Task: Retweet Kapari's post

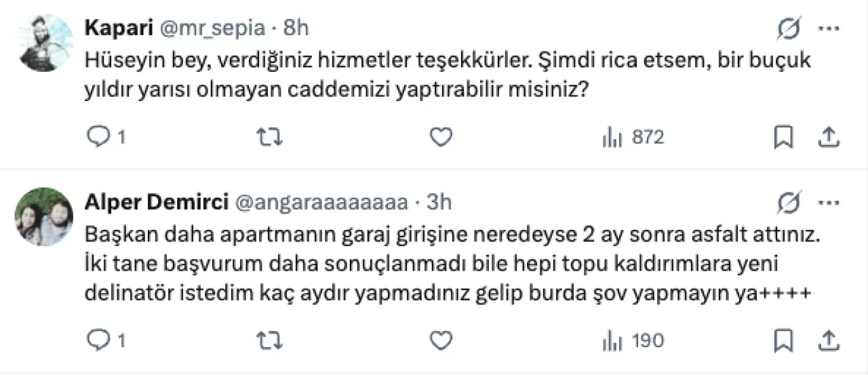Action: tap(271, 138)
